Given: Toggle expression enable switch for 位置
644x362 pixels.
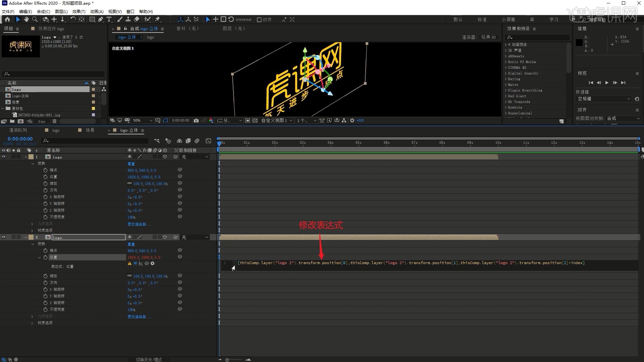Looking at the screenshot, I should coord(135,263).
